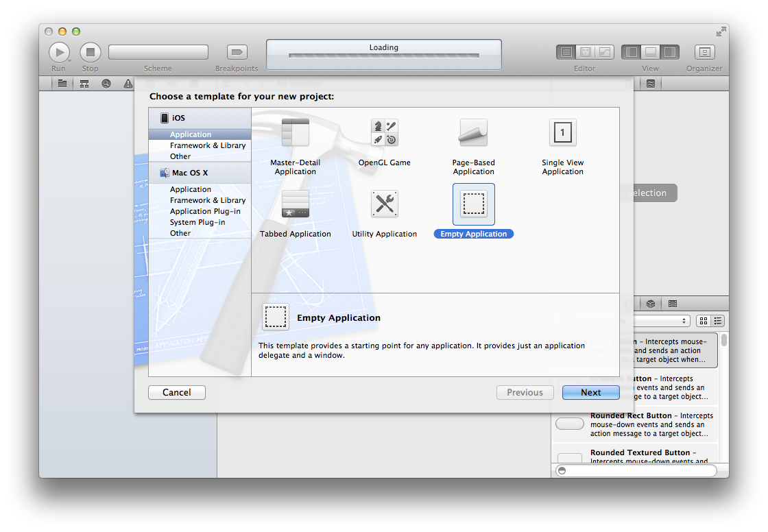Switch library to list view
Image resolution: width=768 pixels, height=532 pixels.
[718, 321]
